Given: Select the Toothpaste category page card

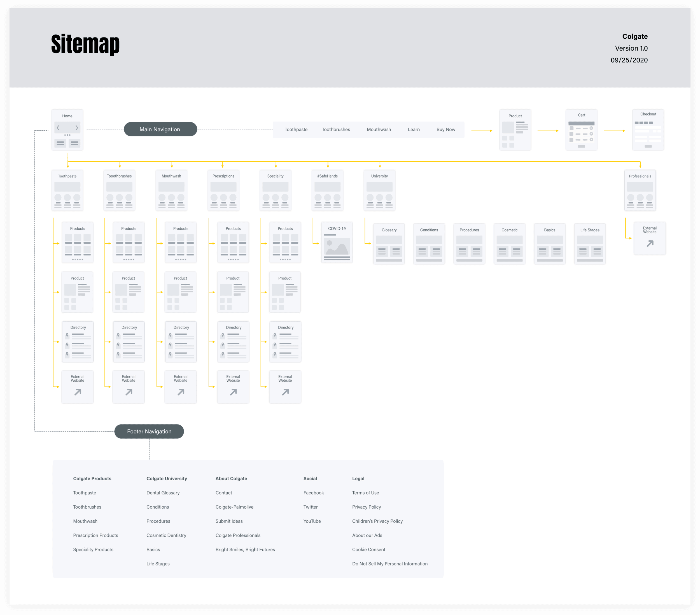Looking at the screenshot, I should (x=67, y=190).
